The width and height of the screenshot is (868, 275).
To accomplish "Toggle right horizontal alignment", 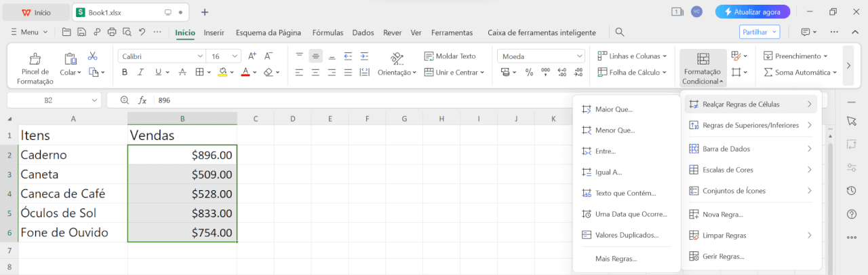I will click(332, 72).
